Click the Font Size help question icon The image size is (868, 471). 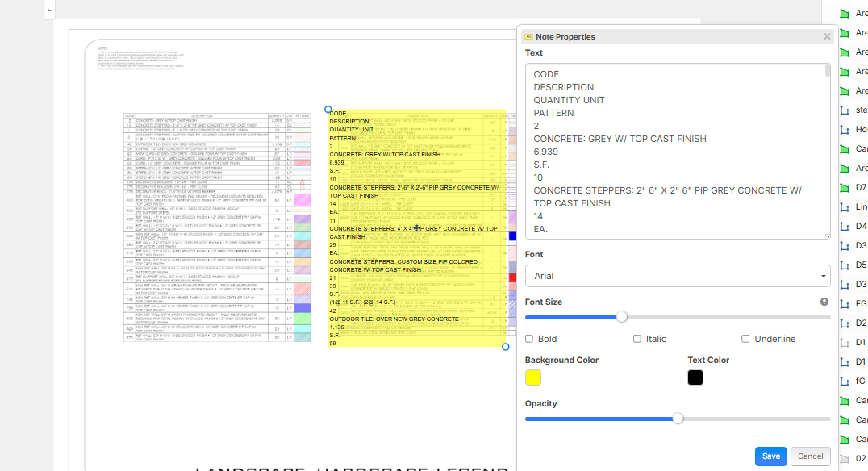pyautogui.click(x=824, y=302)
